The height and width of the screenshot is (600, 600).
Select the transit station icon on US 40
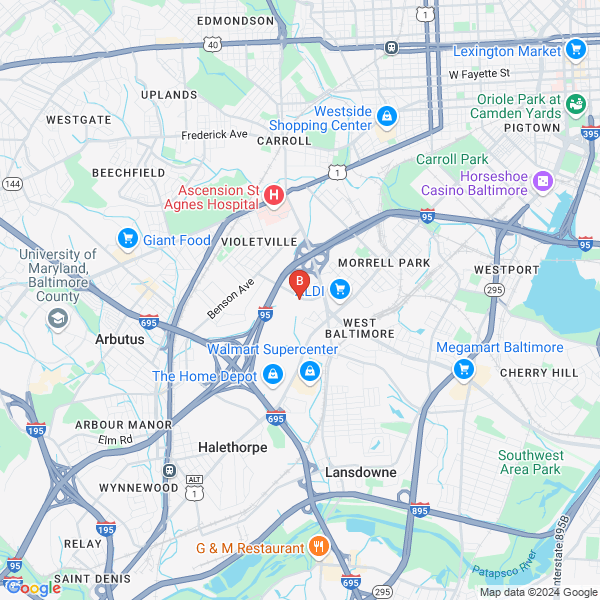(x=391, y=47)
